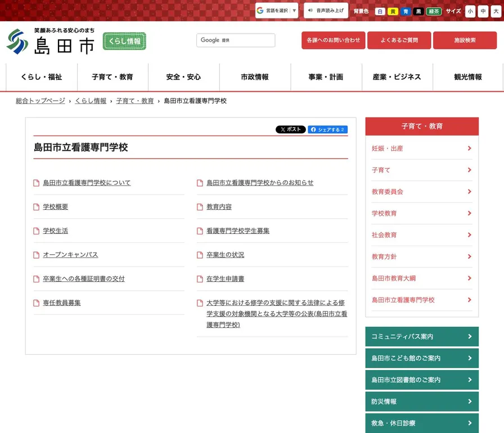504x433 pixels.
Task: Click the 音声読み上げ speaker button
Action: click(326, 11)
